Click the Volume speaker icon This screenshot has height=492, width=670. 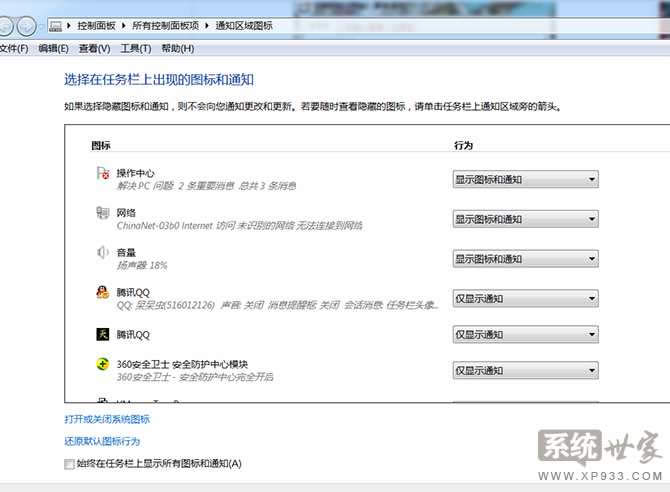point(103,252)
